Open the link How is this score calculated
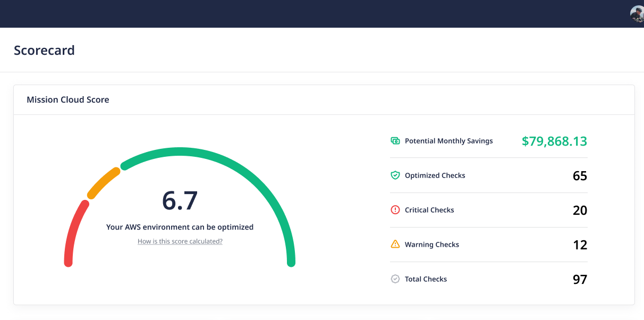Screen dimensions: 644x320 [180, 241]
